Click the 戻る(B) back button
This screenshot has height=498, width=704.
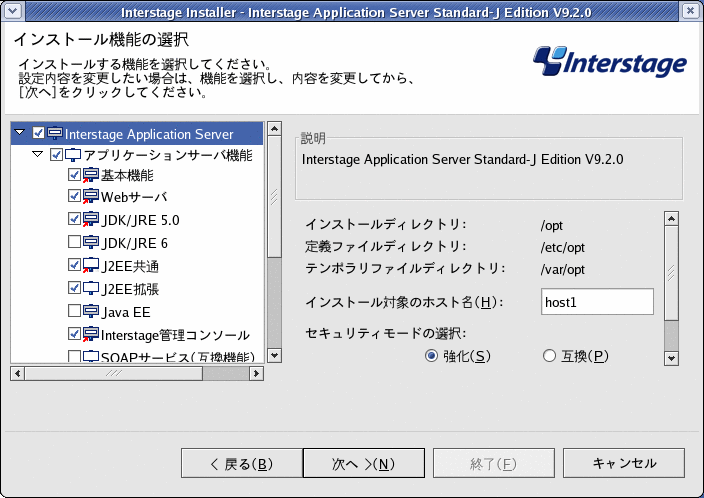click(x=242, y=463)
